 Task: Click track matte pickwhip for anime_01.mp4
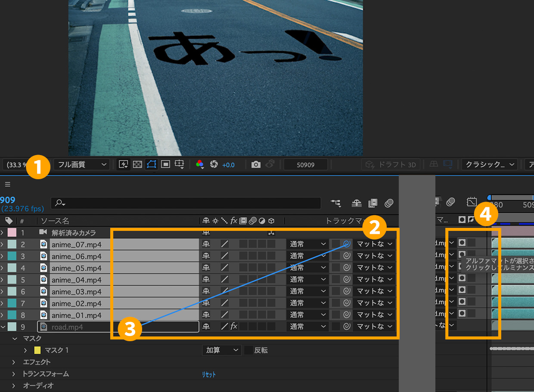[347, 315]
